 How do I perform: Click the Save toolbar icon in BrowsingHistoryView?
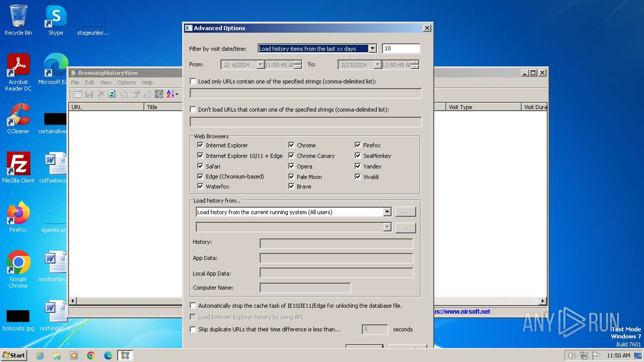coord(89,94)
